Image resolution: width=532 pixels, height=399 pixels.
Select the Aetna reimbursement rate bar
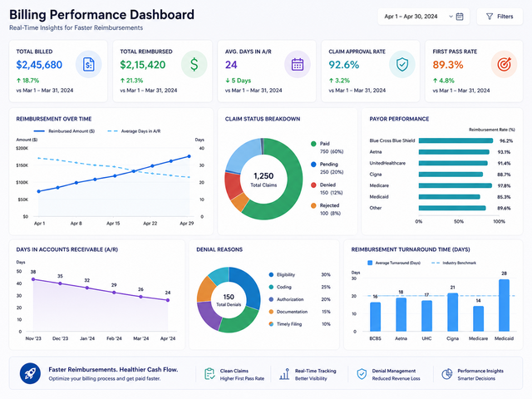[x=454, y=151]
